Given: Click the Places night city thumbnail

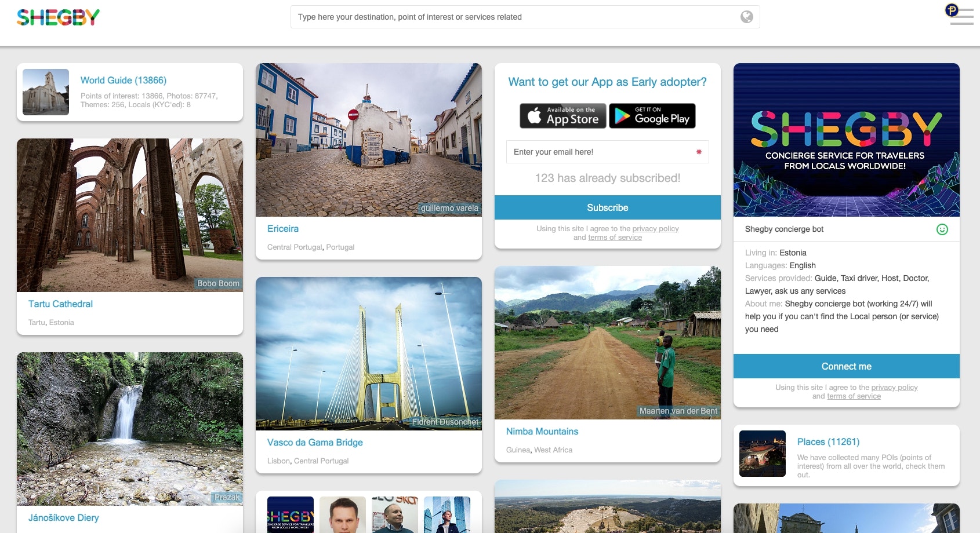Looking at the screenshot, I should point(763,454).
